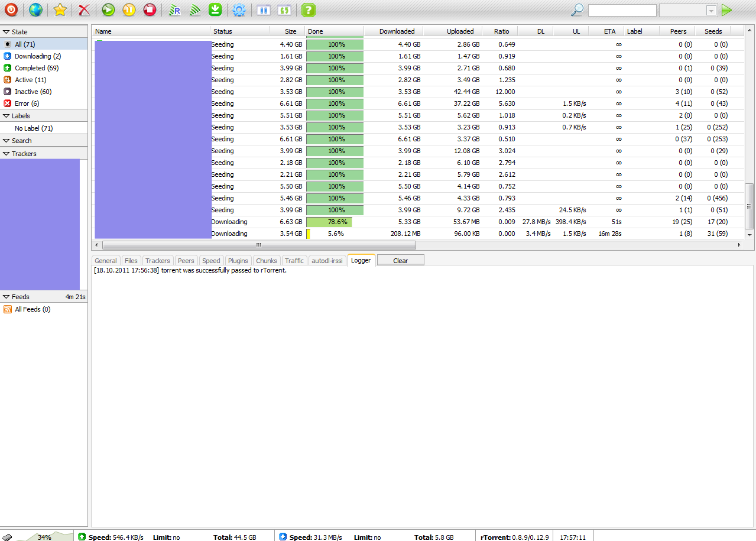Collapse the Trackers panel header
The width and height of the screenshot is (756, 541).
click(44, 154)
